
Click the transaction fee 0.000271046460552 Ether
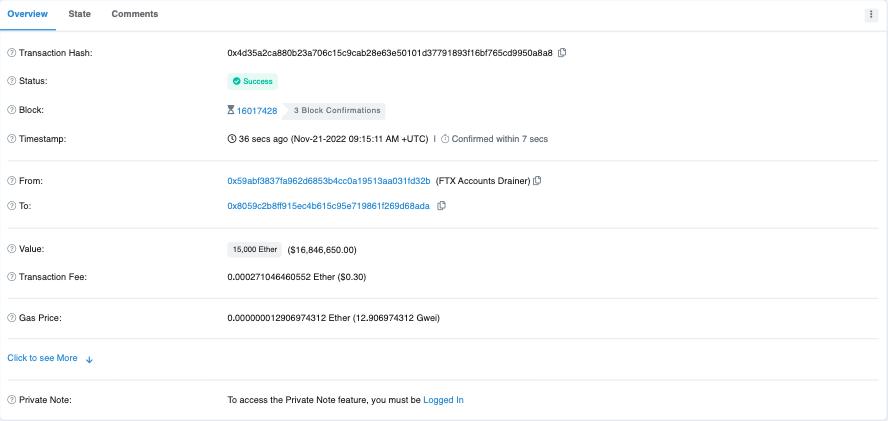[281, 277]
